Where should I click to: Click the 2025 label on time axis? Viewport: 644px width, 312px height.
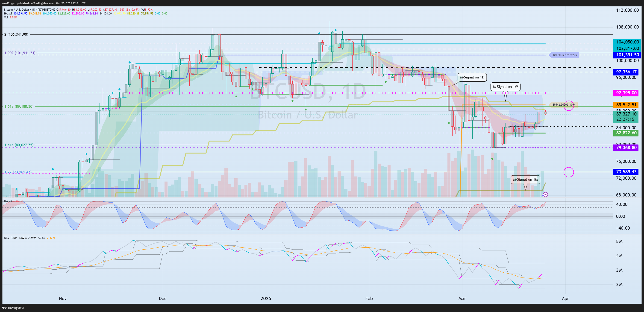tap(266, 298)
